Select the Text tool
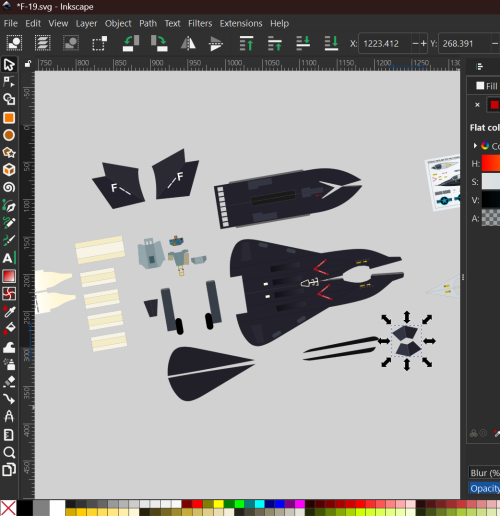This screenshot has width=500, height=516. (x=9, y=258)
